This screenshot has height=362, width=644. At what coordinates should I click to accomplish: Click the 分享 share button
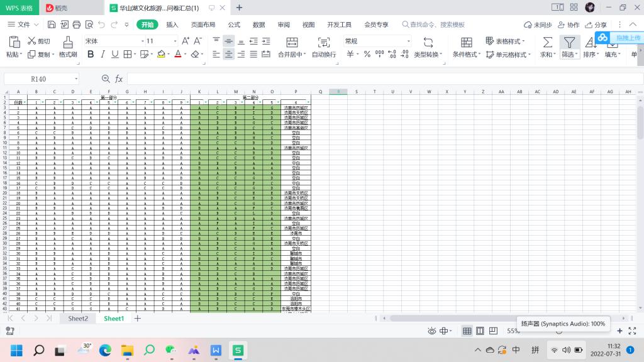click(x=596, y=25)
